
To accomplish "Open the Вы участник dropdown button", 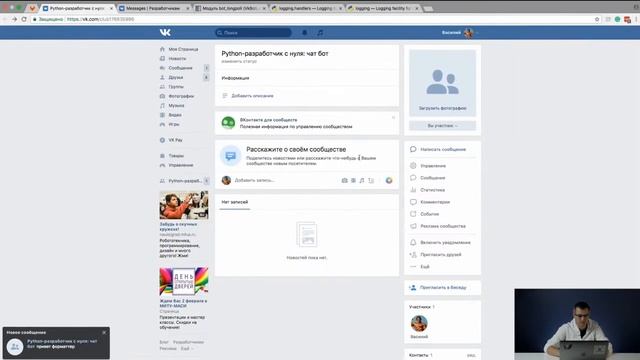I will click(x=442, y=126).
